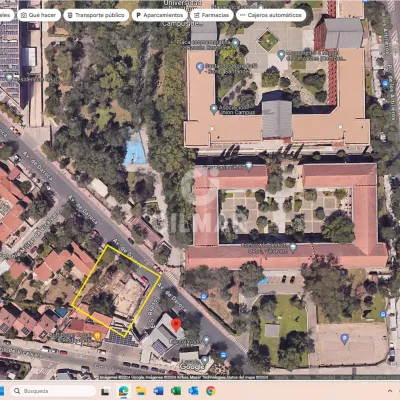Open Outlook from the taskbar
Image resolution: width=400 pixels, height=400 pixels.
click(193, 391)
